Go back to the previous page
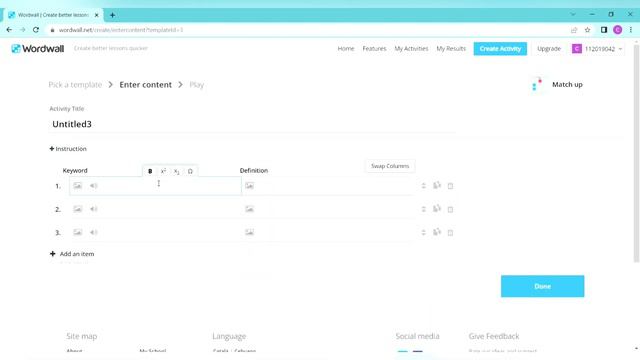This screenshot has height=360, width=640. coord(9,30)
